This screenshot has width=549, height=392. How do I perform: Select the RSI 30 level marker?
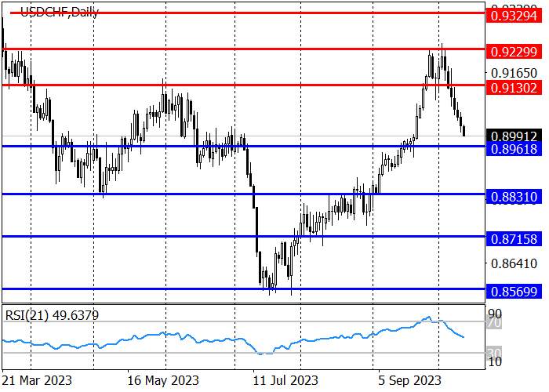[x=495, y=353]
